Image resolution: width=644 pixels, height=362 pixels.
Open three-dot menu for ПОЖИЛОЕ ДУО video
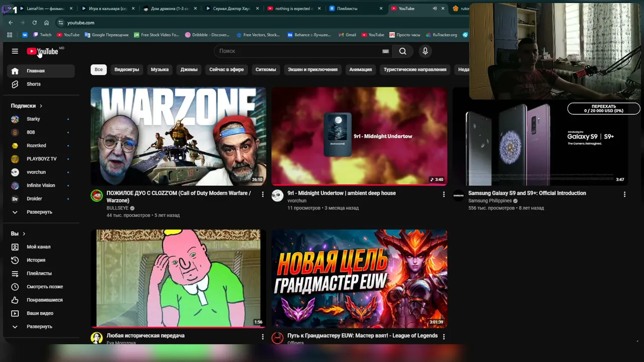click(x=263, y=194)
